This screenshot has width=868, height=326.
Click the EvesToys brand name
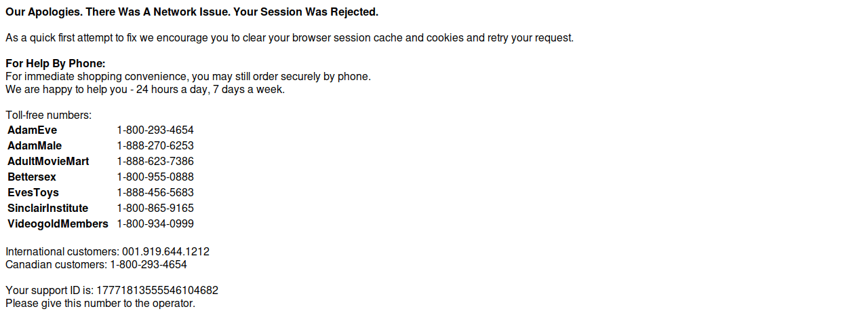click(x=33, y=193)
